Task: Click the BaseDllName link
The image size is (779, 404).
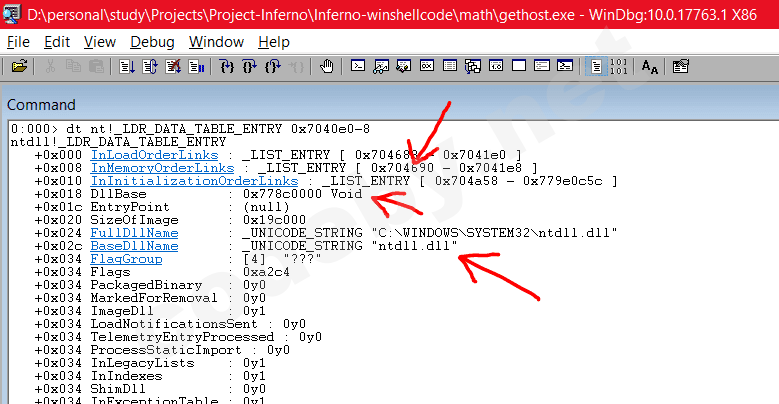Action: pos(134,246)
